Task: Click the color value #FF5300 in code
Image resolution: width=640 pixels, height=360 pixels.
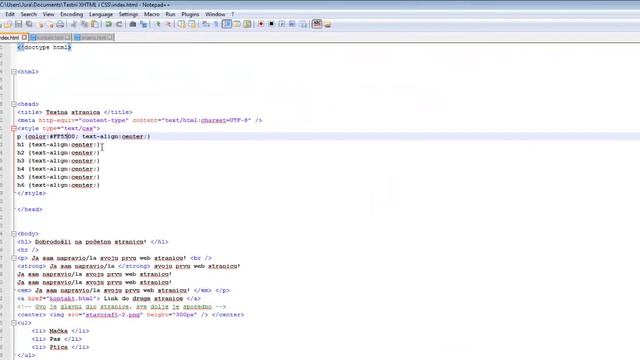Action: point(62,137)
